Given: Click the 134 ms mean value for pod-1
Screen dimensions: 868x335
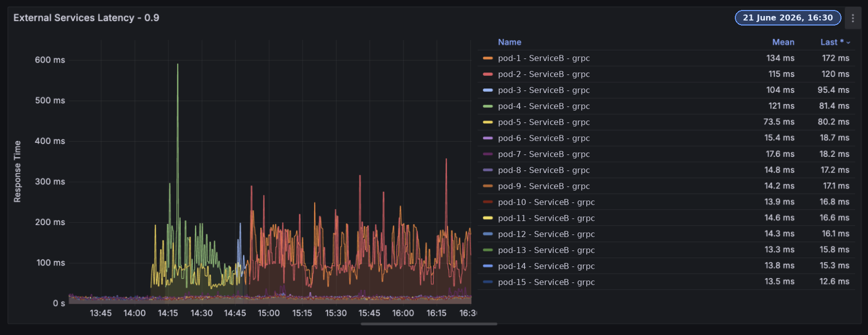Looking at the screenshot, I should pos(780,58).
